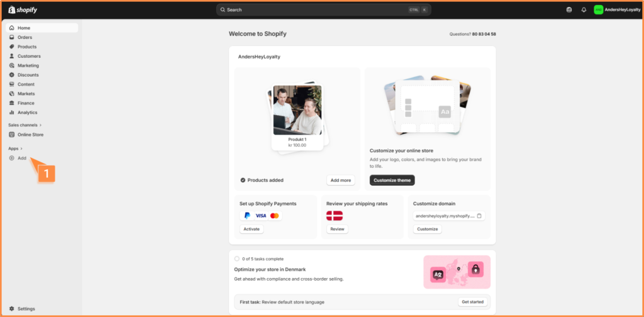
Task: Click the AndersHeyLoyalty account avatar
Action: coord(598,10)
